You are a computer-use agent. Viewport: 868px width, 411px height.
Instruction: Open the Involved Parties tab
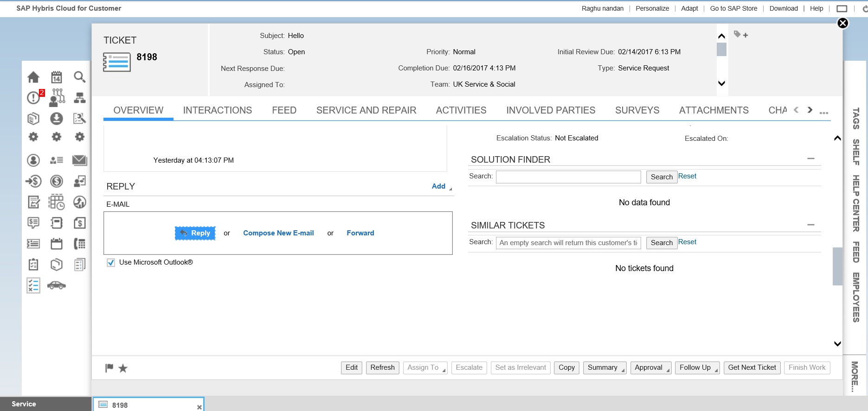(551, 110)
